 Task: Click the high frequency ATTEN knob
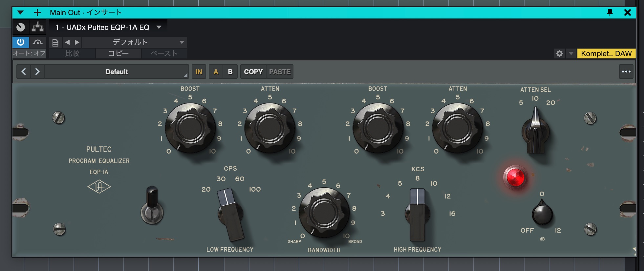458,128
